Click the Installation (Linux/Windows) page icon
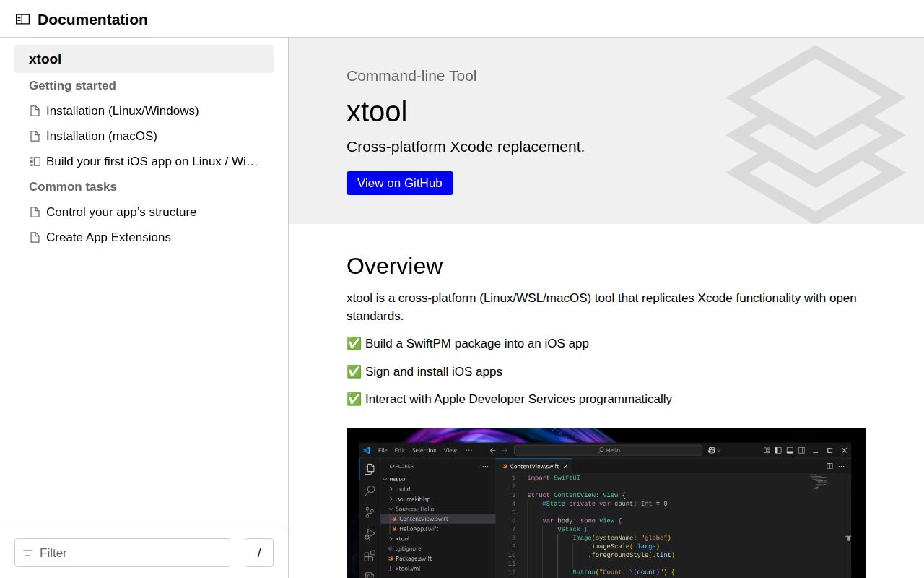The width and height of the screenshot is (924, 578). (x=35, y=111)
